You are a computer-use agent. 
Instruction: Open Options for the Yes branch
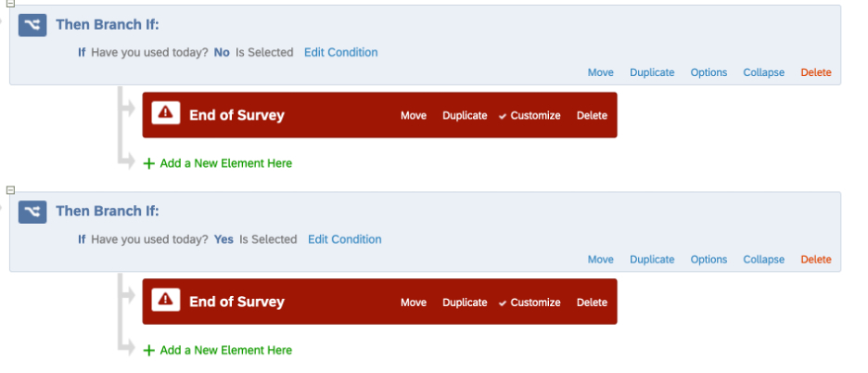[x=708, y=260]
